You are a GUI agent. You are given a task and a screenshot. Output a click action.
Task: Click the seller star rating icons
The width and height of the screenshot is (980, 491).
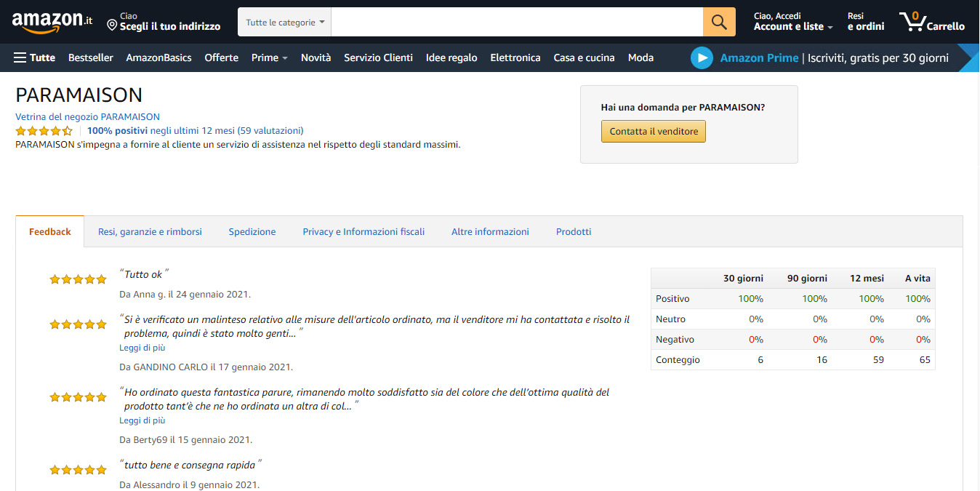pos(44,131)
